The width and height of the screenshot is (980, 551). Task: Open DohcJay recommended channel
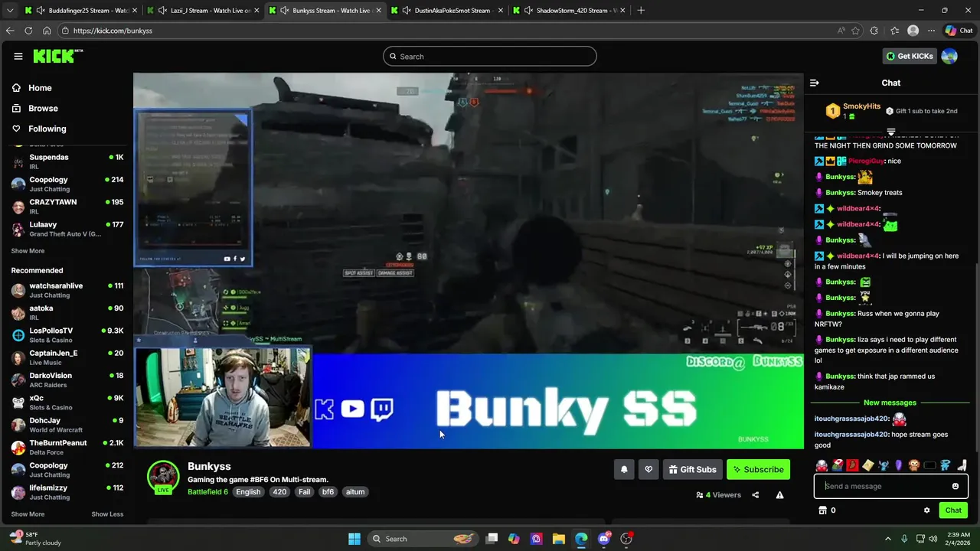[67, 425]
